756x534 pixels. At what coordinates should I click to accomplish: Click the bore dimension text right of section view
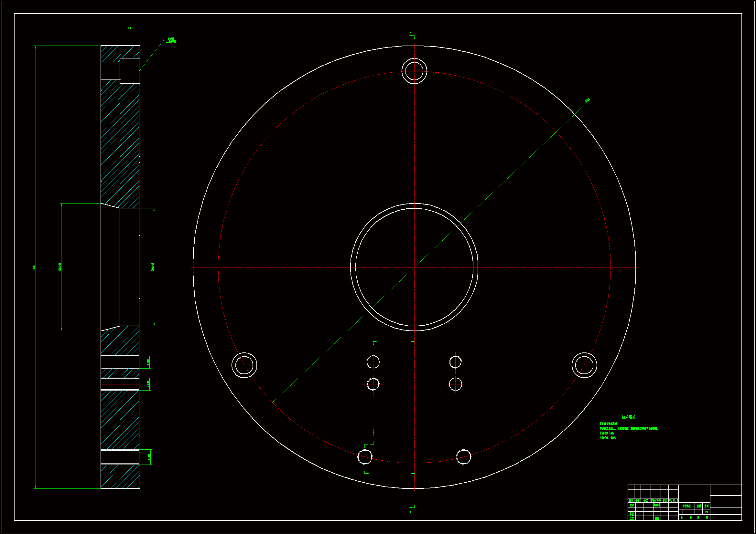(152, 267)
